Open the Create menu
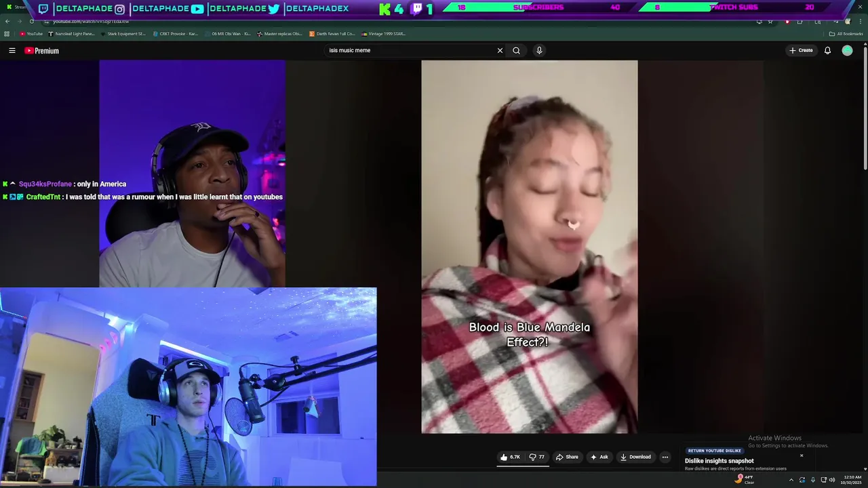The width and height of the screenshot is (868, 488). click(x=801, y=50)
